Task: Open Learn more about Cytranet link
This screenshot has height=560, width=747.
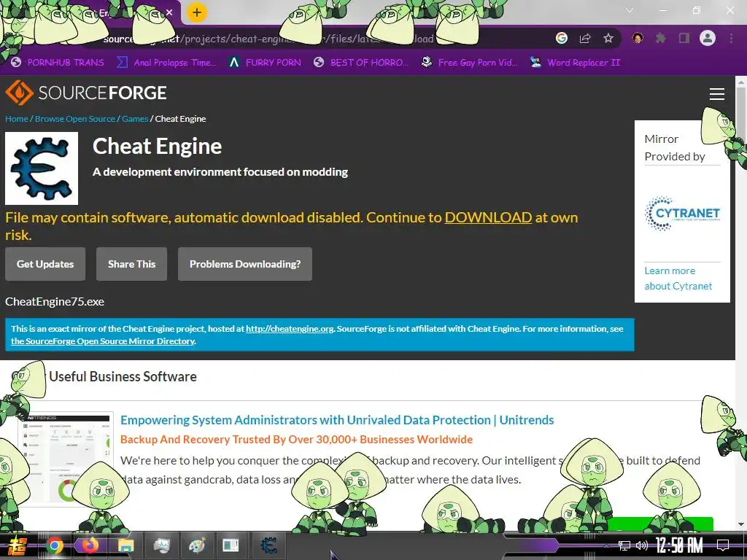Action: (678, 278)
